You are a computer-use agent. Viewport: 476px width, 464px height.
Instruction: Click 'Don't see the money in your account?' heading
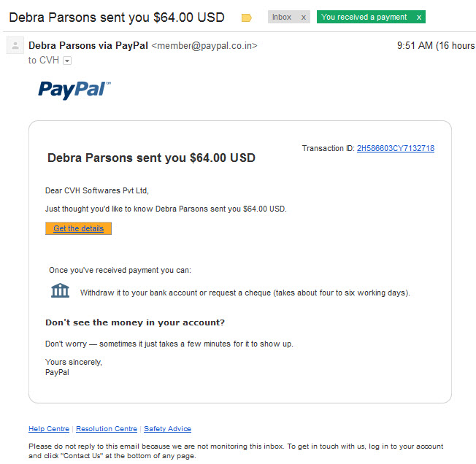tap(135, 322)
